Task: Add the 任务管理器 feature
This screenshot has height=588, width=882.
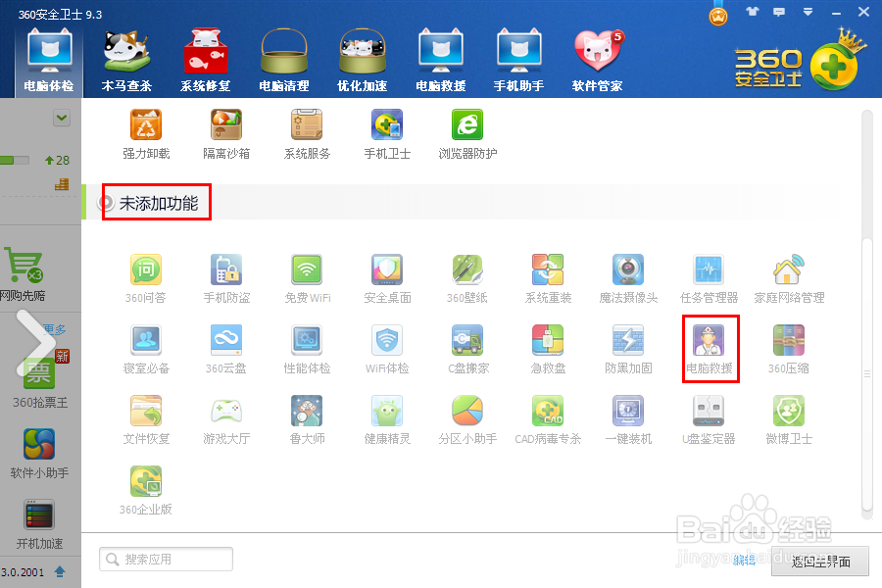Action: pyautogui.click(x=709, y=279)
